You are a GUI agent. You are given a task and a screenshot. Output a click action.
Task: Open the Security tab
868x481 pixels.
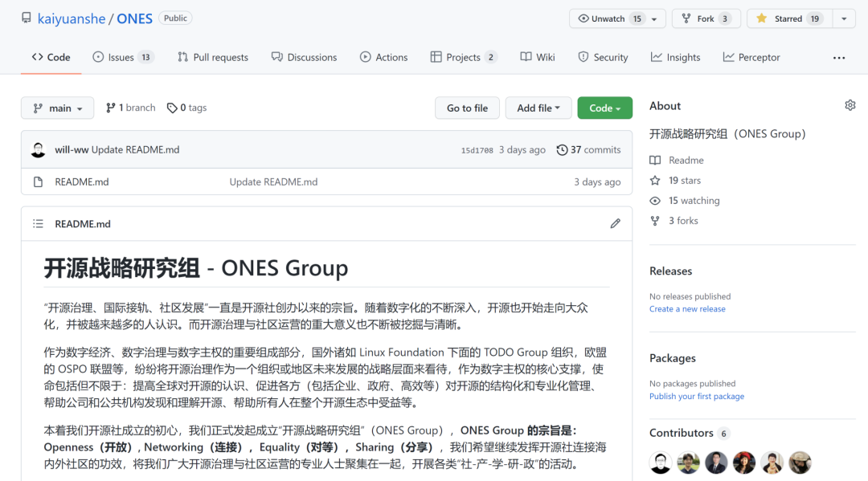click(603, 57)
